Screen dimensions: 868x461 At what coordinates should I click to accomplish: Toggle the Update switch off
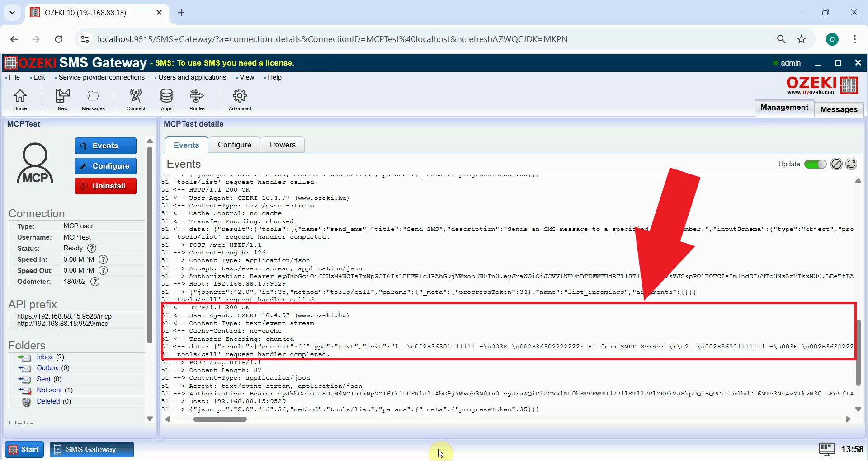click(x=815, y=164)
